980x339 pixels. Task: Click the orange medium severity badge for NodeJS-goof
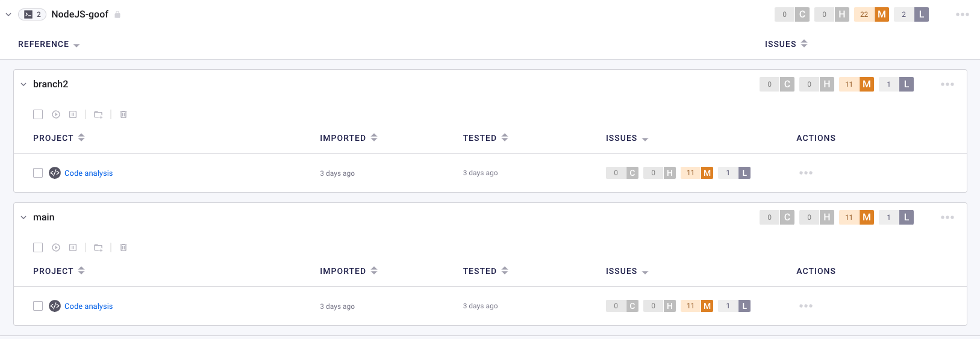(881, 14)
